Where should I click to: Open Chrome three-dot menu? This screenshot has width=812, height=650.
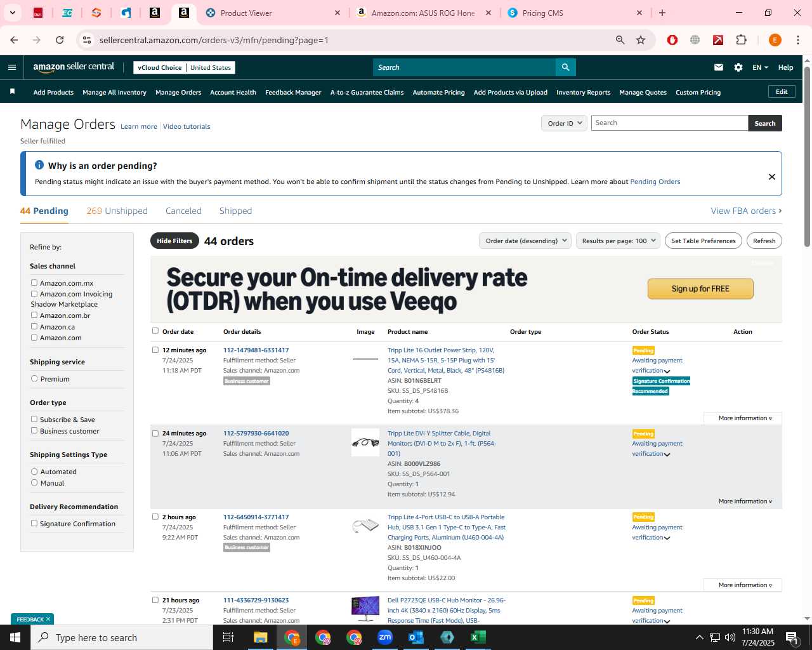point(798,40)
